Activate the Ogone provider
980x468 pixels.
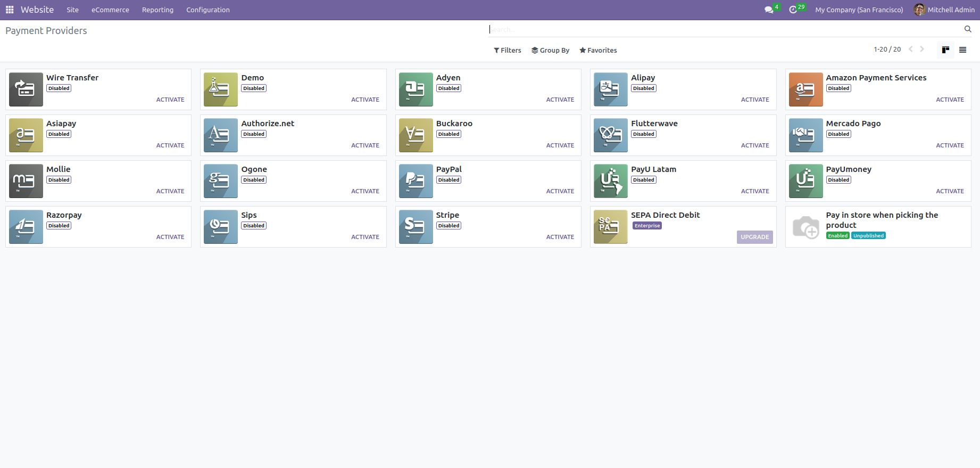pos(365,191)
